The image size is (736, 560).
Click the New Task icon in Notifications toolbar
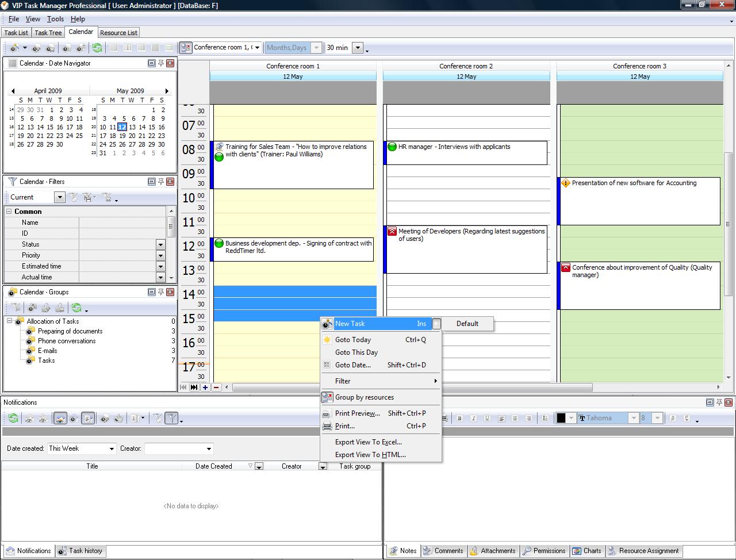74,418
